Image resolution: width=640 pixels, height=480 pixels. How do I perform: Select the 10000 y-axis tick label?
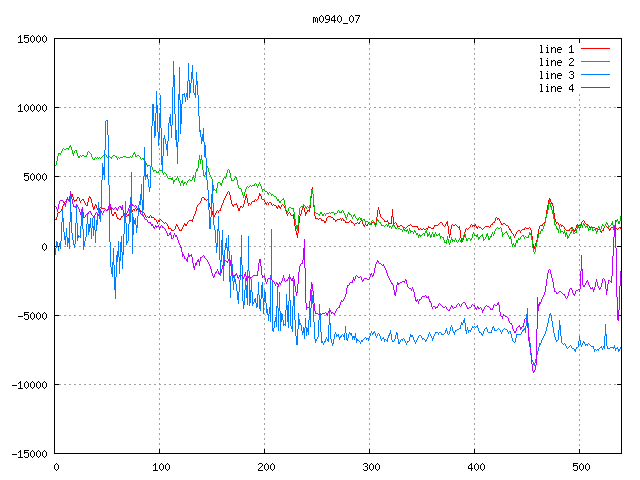click(x=31, y=108)
